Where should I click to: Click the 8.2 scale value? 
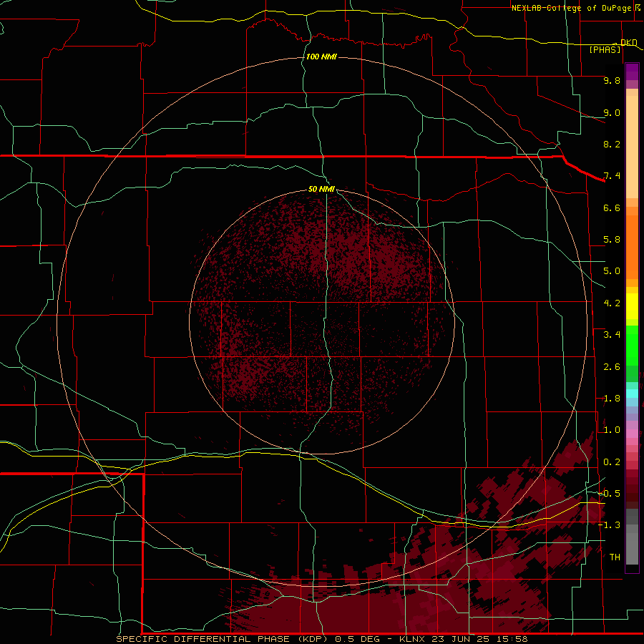[x=612, y=144]
